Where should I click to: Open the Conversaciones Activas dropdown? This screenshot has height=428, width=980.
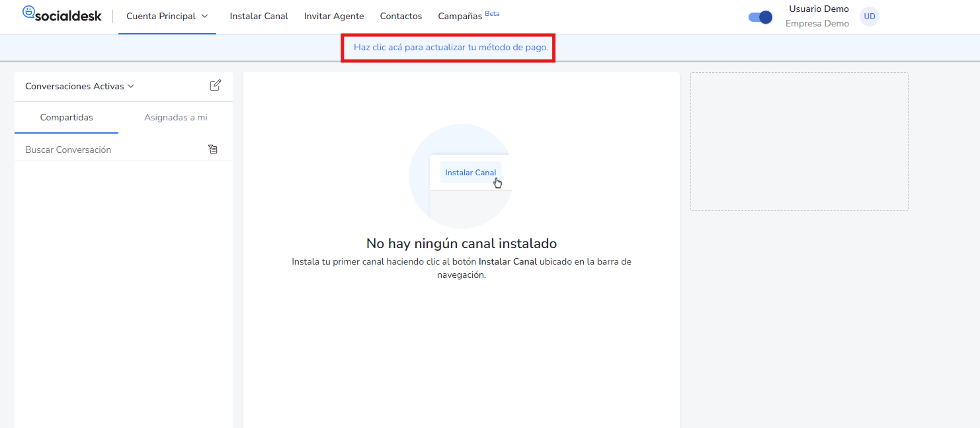(x=79, y=86)
